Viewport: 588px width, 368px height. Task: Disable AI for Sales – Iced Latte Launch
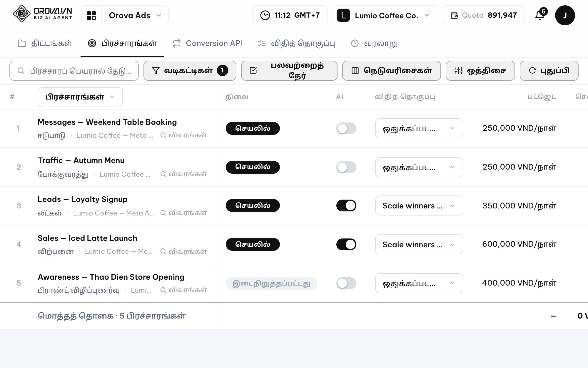346,244
